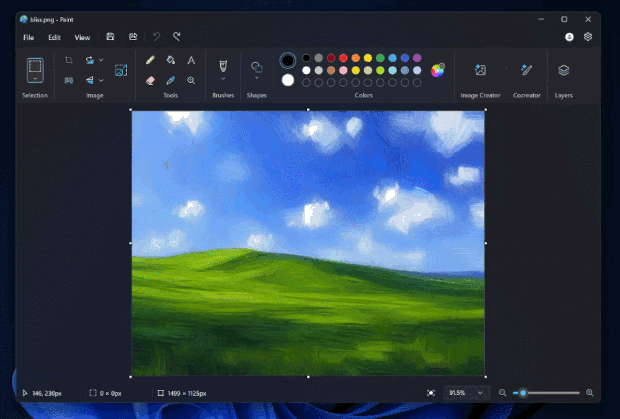Select the Eraser tool
Viewport: 620px width, 419px height.
pyautogui.click(x=150, y=80)
